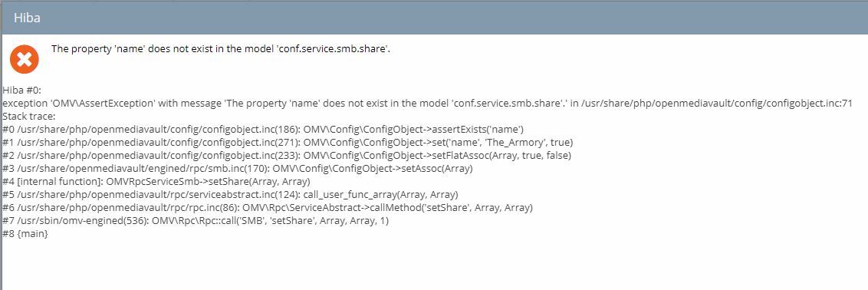Click stack line #6 ServiceAbstract callMethod

(x=268, y=208)
